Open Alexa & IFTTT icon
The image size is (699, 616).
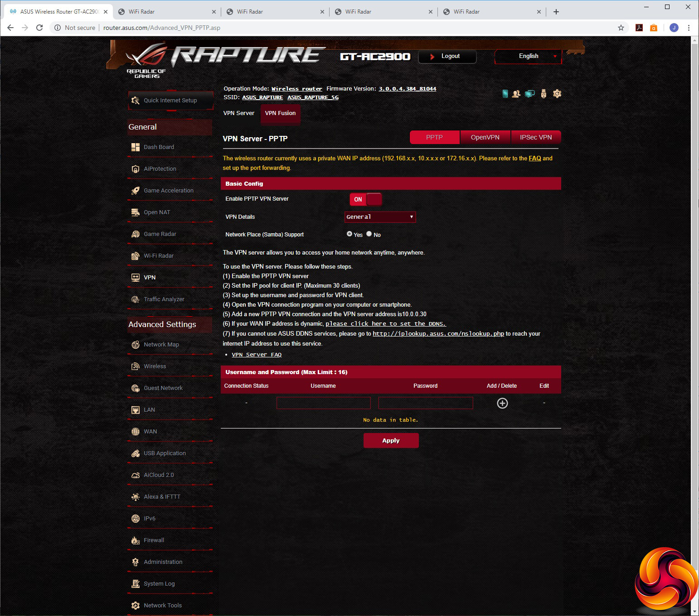coord(135,497)
